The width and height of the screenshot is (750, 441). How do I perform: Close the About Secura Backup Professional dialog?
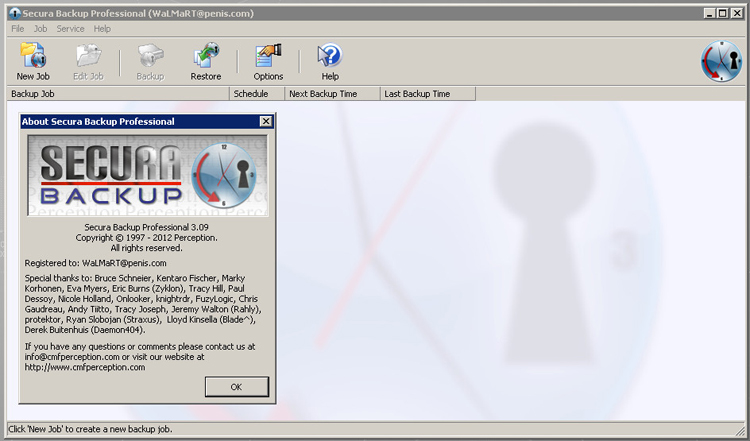(266, 121)
